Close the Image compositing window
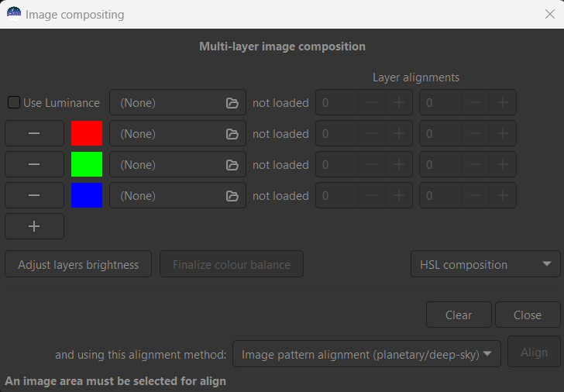 (x=549, y=14)
